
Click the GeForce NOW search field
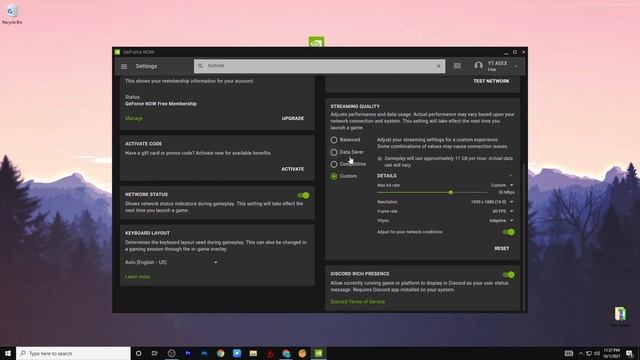point(319,66)
